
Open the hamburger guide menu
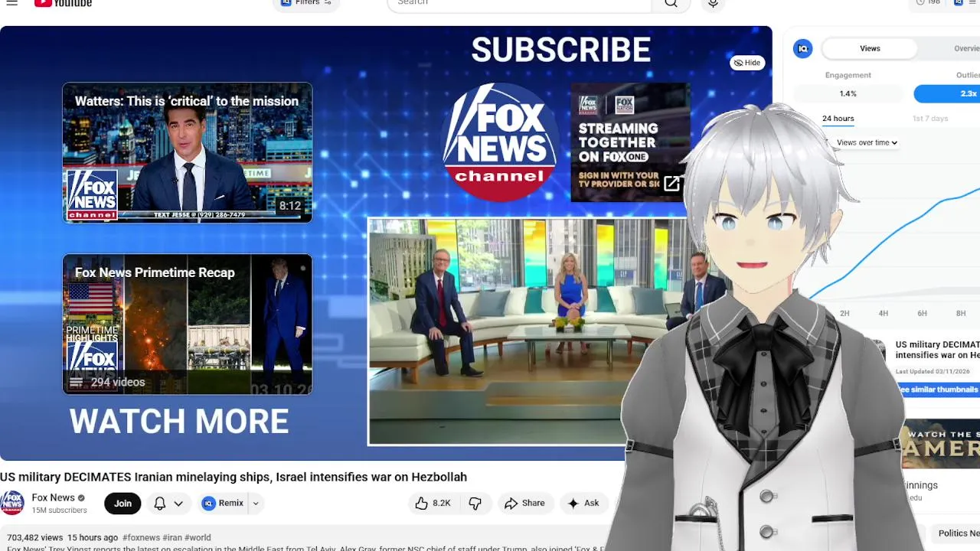pyautogui.click(x=12, y=3)
